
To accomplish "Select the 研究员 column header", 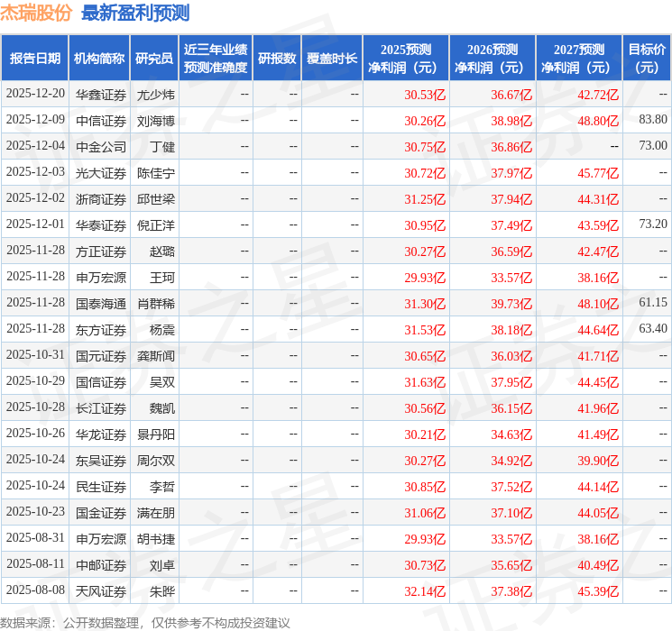I will click(x=154, y=58).
